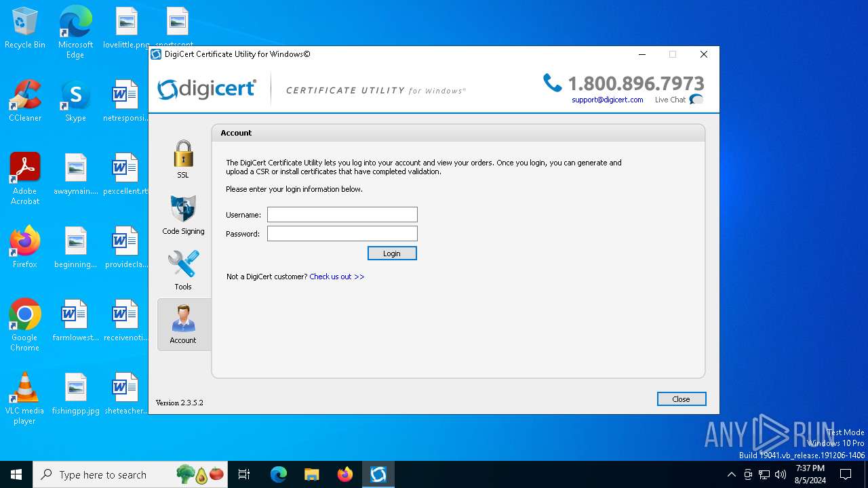Open the SSL padlock section
The image size is (868, 488).
tap(183, 159)
